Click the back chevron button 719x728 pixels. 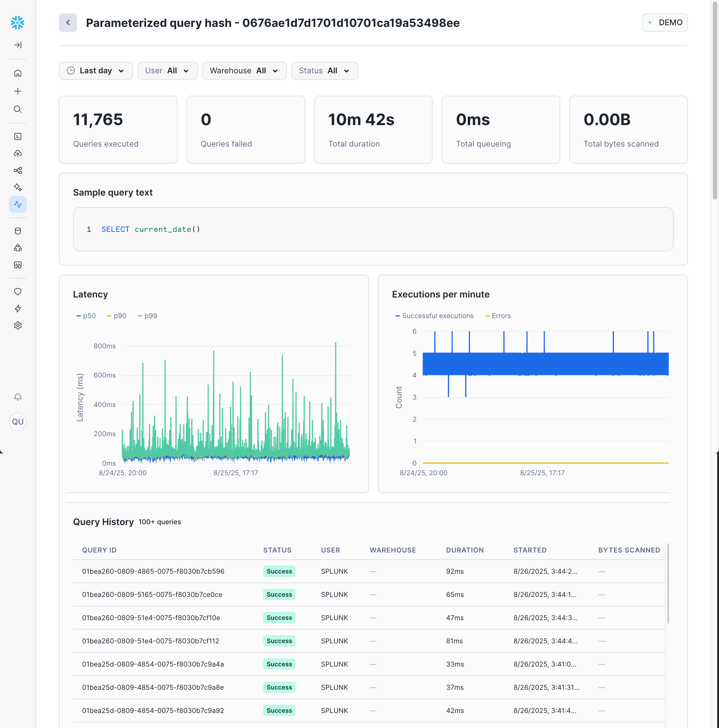pos(68,23)
